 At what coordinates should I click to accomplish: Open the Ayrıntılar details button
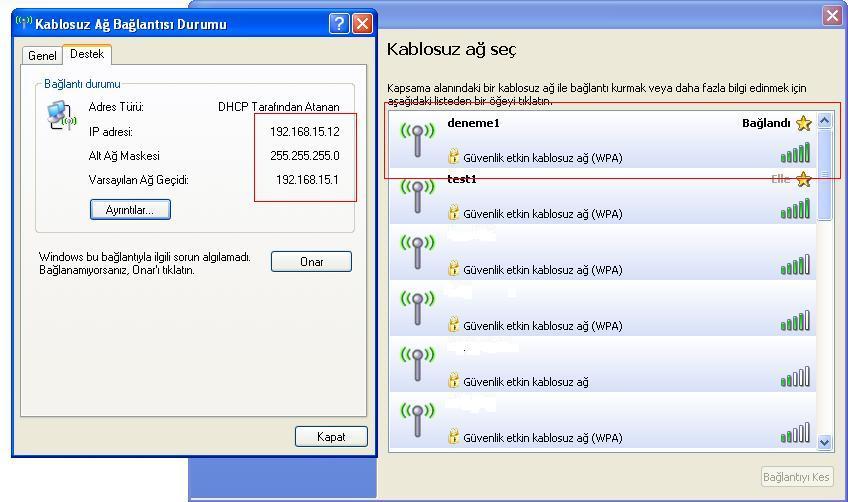(130, 210)
